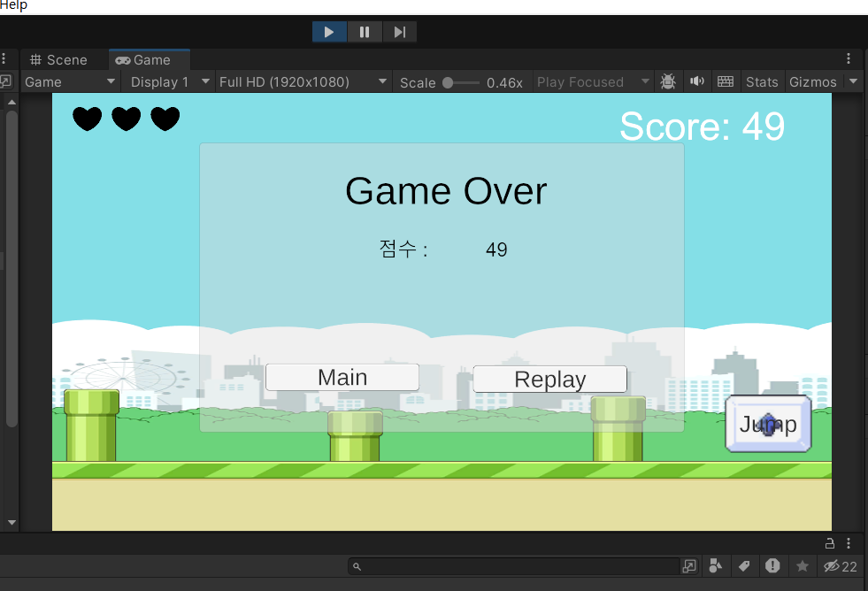Viewport: 868px width, 591px height.
Task: Click the search field in bottom panel
Action: pos(514,566)
